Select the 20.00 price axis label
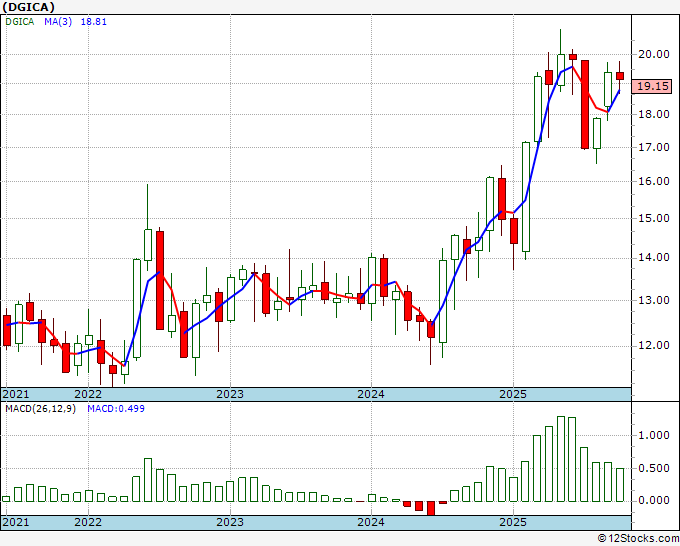This screenshot has width=680, height=546. pyautogui.click(x=654, y=54)
